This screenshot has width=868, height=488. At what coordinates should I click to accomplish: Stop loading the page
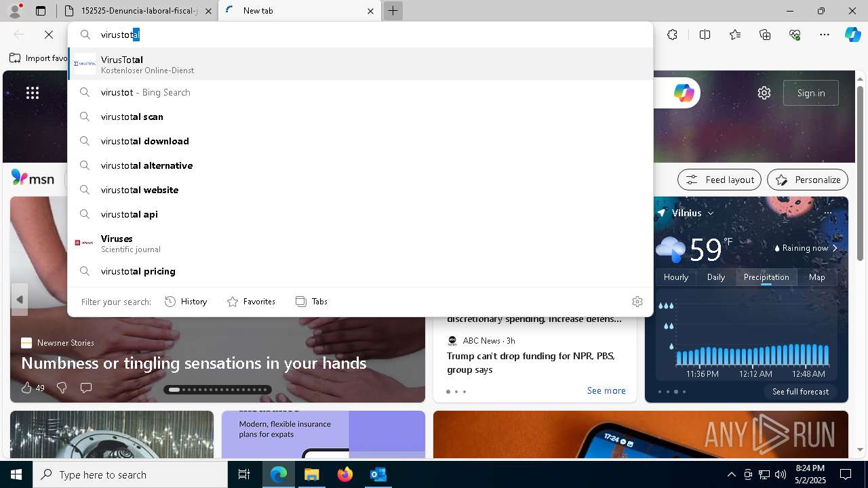49,35
